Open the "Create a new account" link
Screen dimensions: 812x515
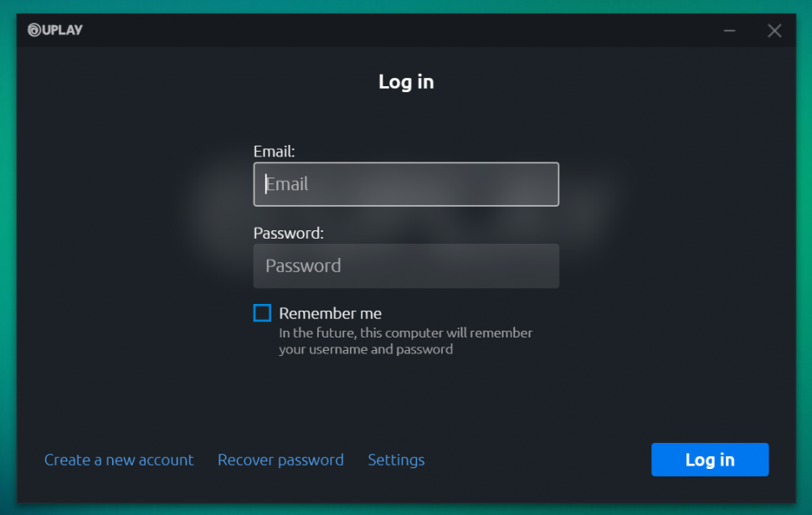(x=119, y=460)
